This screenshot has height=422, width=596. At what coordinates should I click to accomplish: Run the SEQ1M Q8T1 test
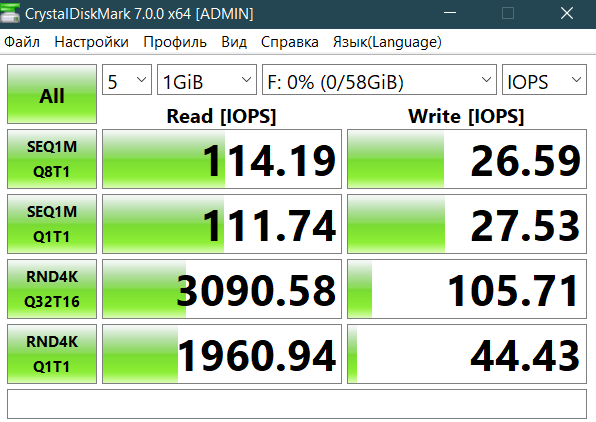[52, 159]
